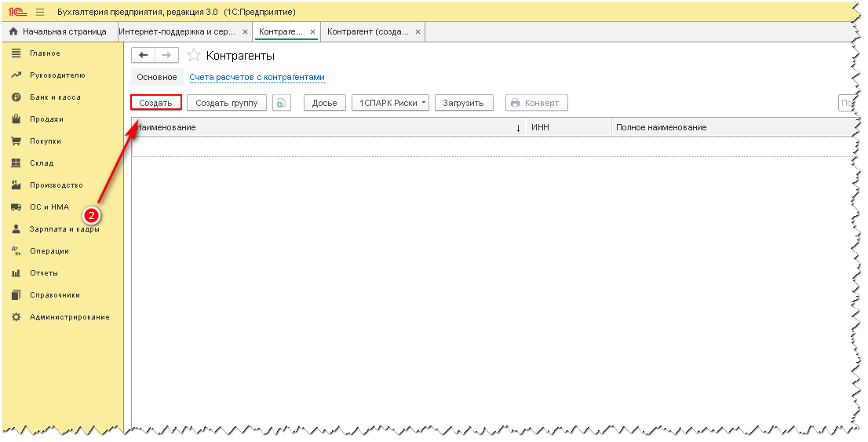Click the ИНН column header
This screenshot has width=868, height=442.
pyautogui.click(x=569, y=127)
